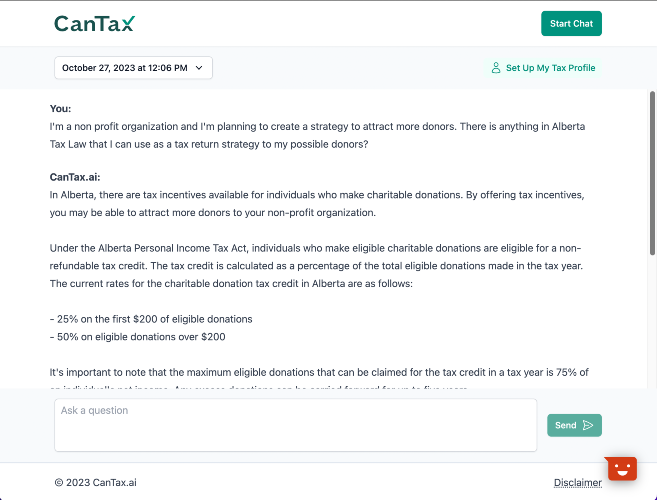657x500 pixels.
Task: Click the "25% on the first $200" line
Action: tap(151, 319)
